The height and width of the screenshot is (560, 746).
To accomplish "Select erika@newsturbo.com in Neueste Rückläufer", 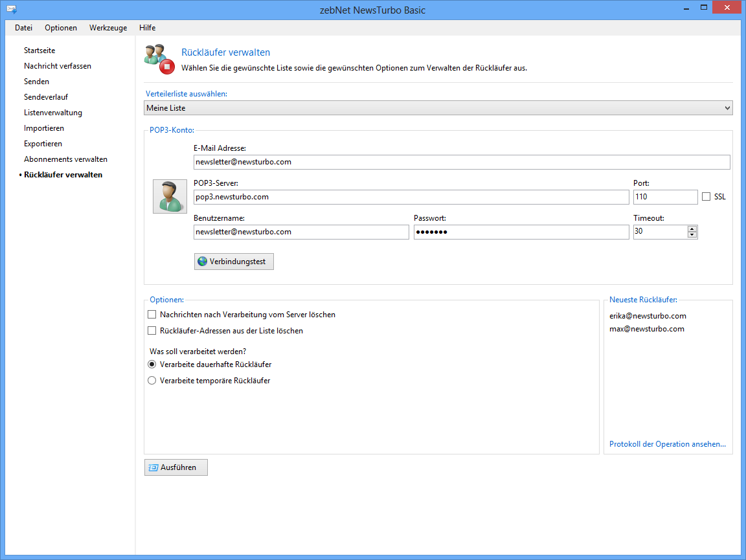I will coord(648,316).
